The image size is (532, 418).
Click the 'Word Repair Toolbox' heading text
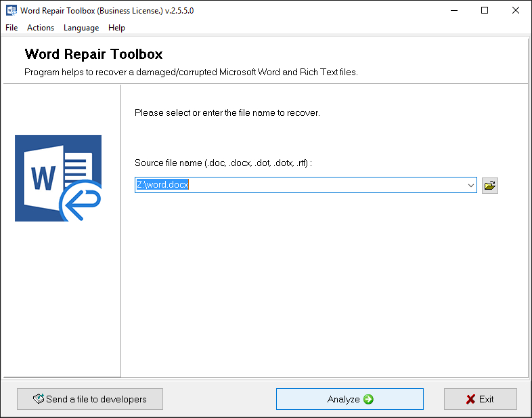tap(93, 54)
